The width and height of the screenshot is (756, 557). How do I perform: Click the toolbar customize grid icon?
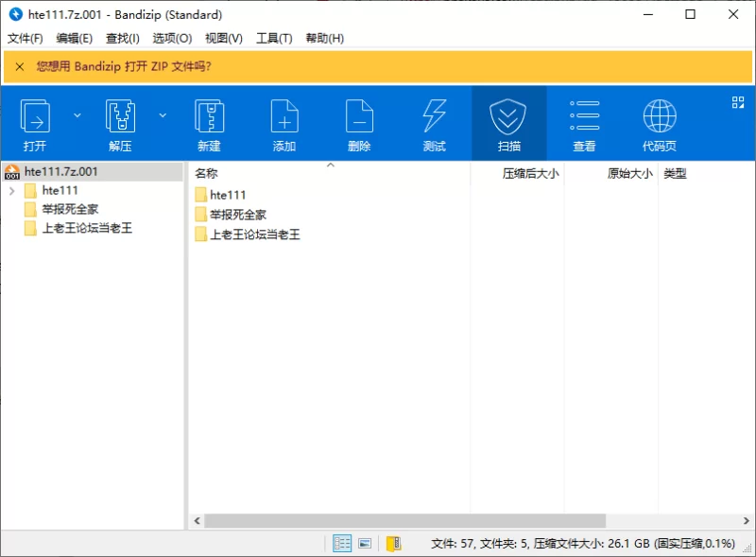coord(738,102)
